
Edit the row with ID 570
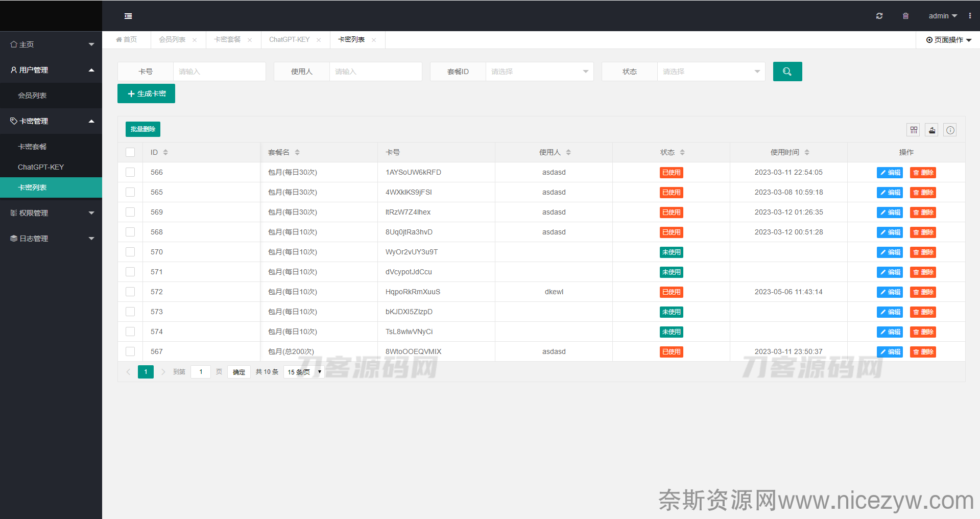pyautogui.click(x=890, y=252)
